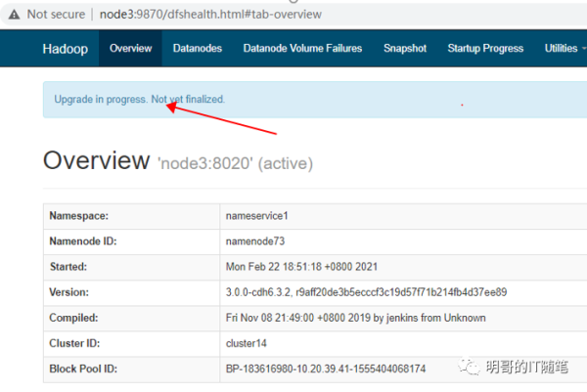Image resolution: width=587 pixels, height=392 pixels.
Task: Open the Datanodes tab
Action: [x=197, y=48]
